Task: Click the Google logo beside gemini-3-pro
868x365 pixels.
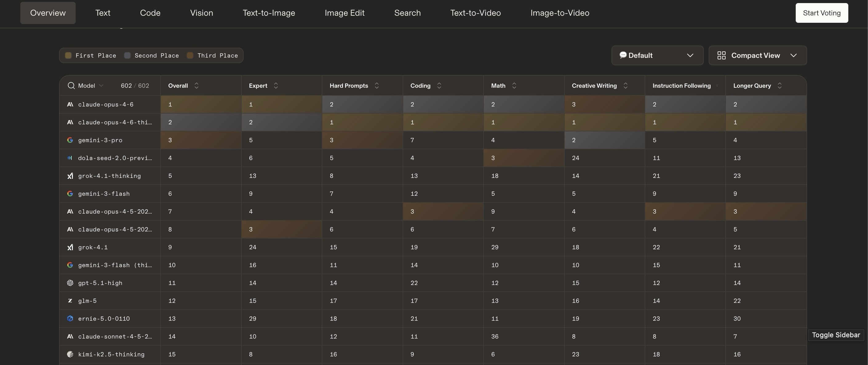Action: 70,140
